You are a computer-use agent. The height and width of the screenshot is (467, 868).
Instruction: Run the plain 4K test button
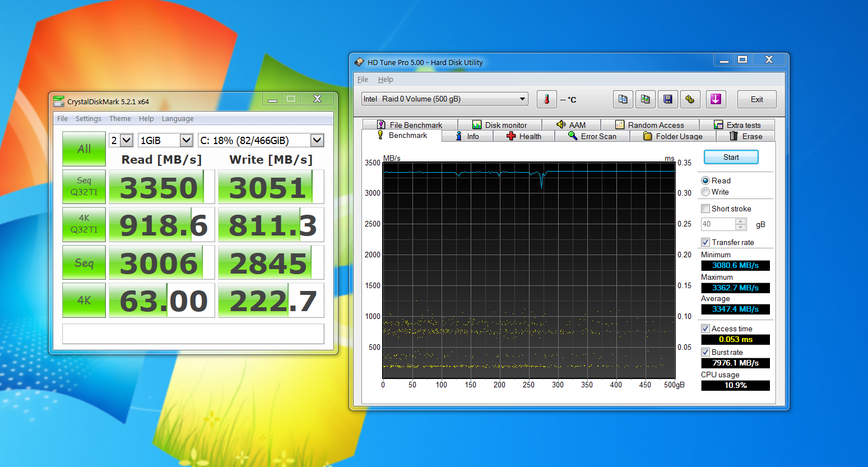coord(84,300)
